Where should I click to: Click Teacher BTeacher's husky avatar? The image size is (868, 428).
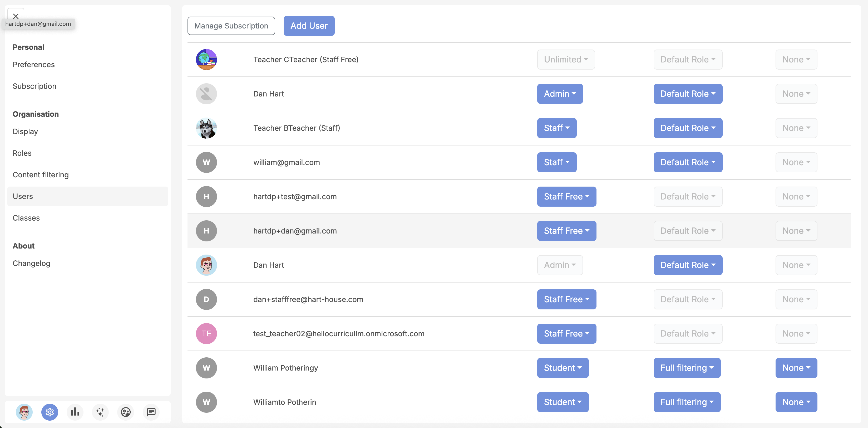pos(206,128)
